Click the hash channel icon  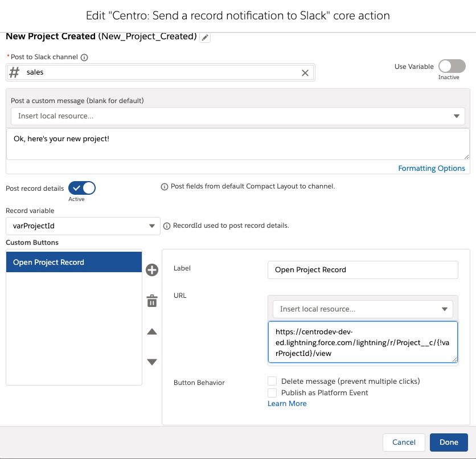click(x=14, y=72)
